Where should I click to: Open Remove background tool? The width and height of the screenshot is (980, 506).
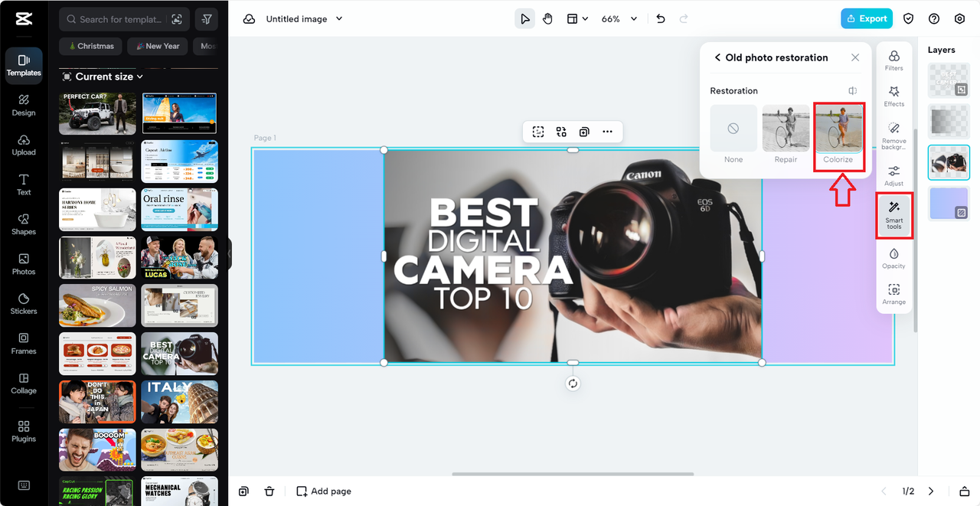pyautogui.click(x=893, y=133)
